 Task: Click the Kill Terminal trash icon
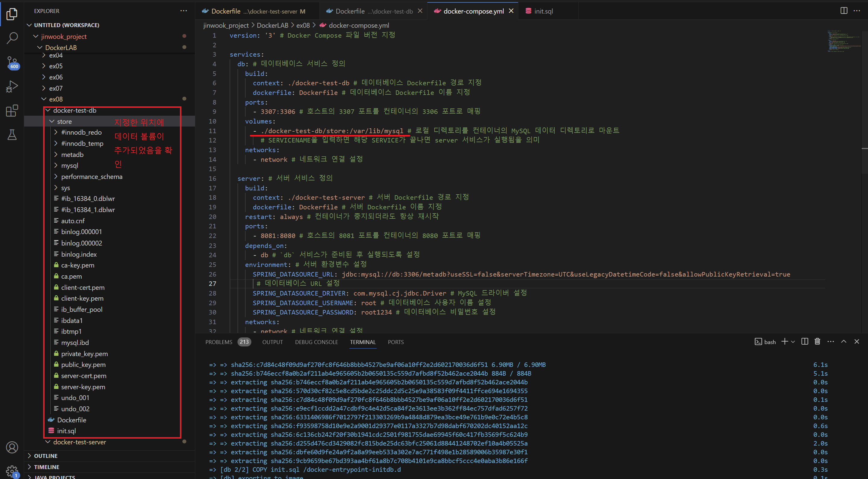[x=817, y=342]
